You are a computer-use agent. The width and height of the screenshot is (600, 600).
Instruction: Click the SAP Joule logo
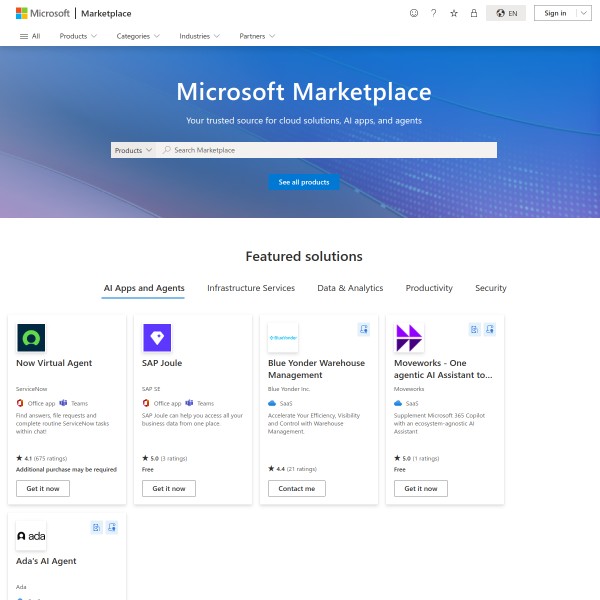[x=157, y=338]
